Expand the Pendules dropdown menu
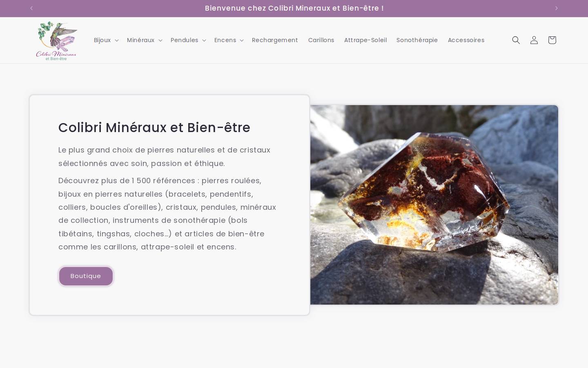Viewport: 588px width, 368px height. click(188, 40)
